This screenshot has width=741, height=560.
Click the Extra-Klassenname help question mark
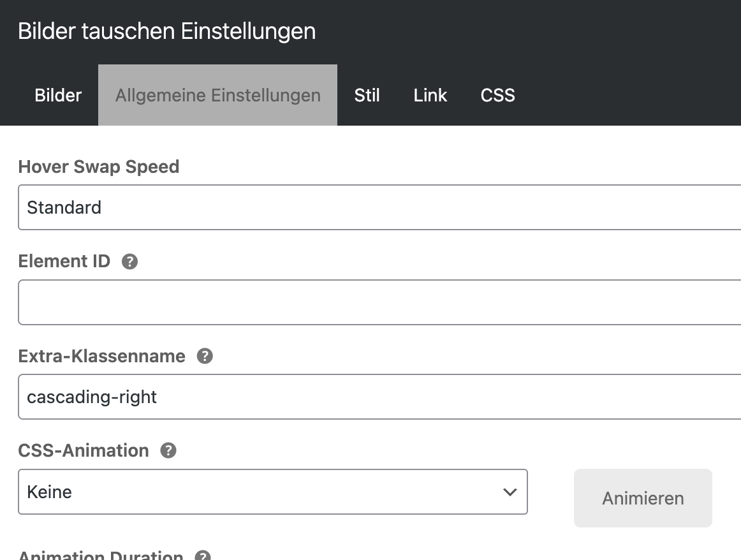pos(205,356)
